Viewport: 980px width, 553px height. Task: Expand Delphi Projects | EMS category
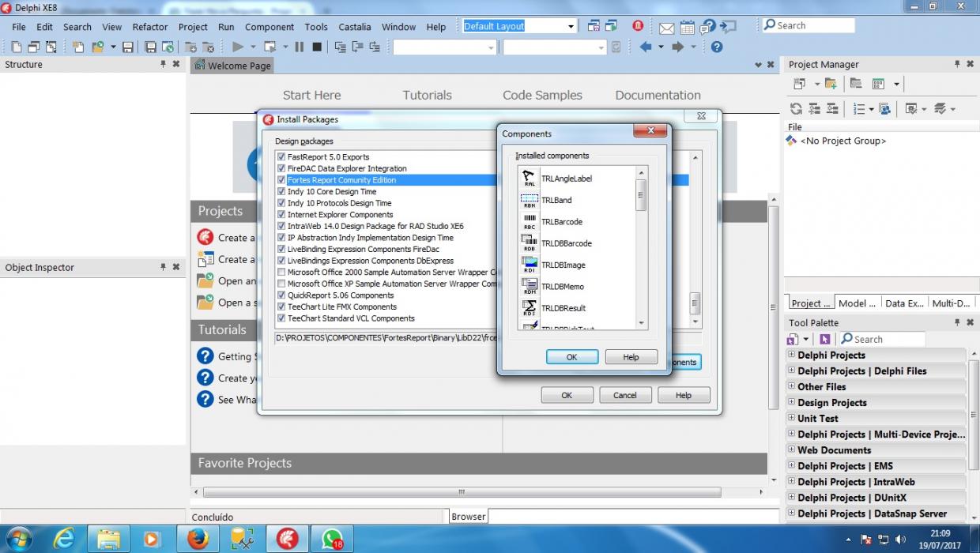pyautogui.click(x=791, y=465)
